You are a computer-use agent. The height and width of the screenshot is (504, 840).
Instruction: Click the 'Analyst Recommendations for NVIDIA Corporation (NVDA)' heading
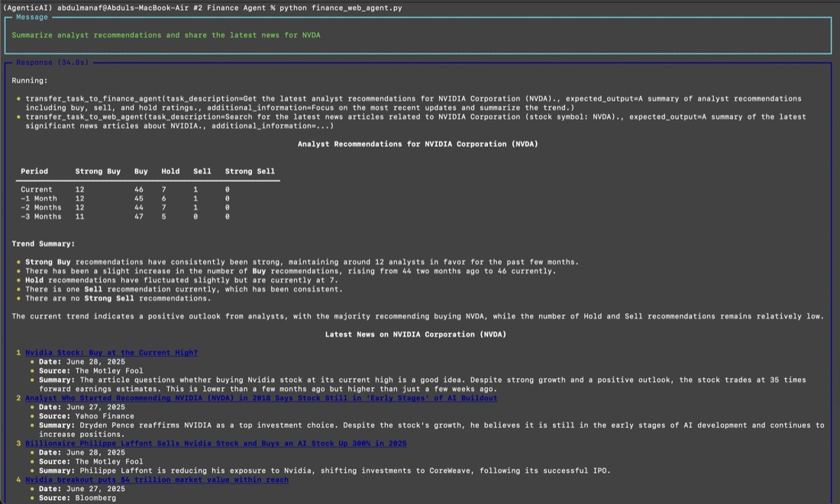[x=418, y=144]
